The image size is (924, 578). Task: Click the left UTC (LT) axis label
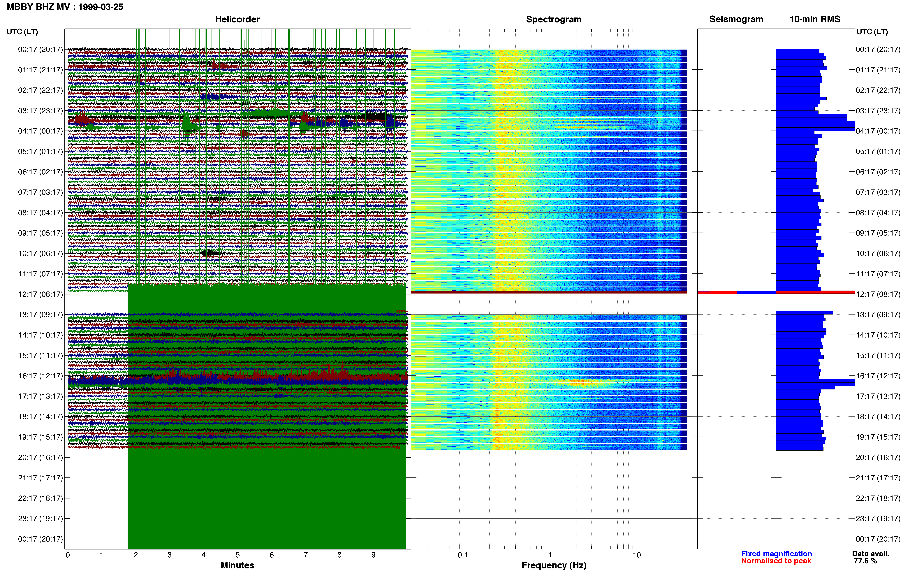(x=22, y=32)
